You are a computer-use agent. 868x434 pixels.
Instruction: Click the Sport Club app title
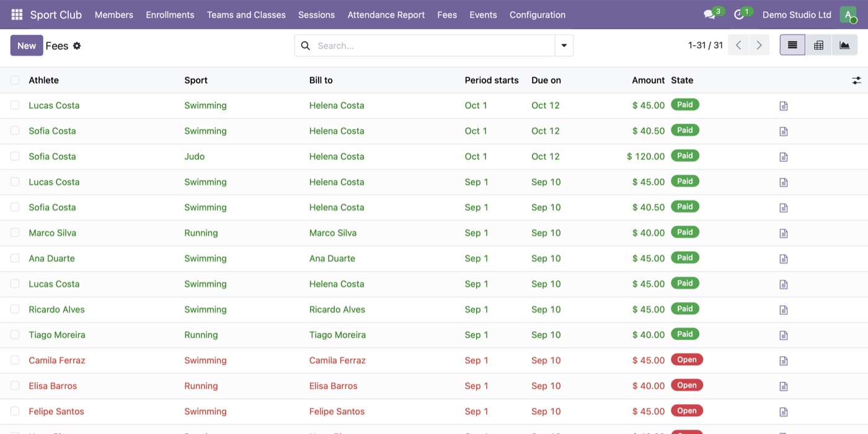coord(56,14)
